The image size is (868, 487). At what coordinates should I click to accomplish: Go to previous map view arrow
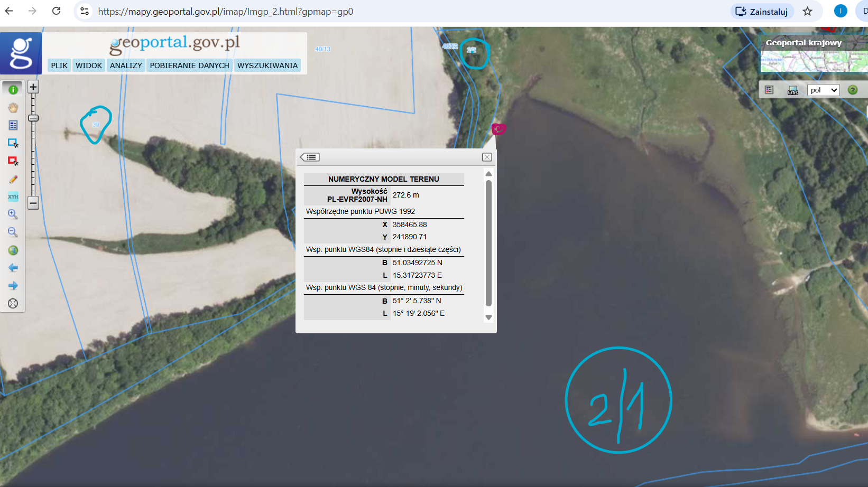13,268
